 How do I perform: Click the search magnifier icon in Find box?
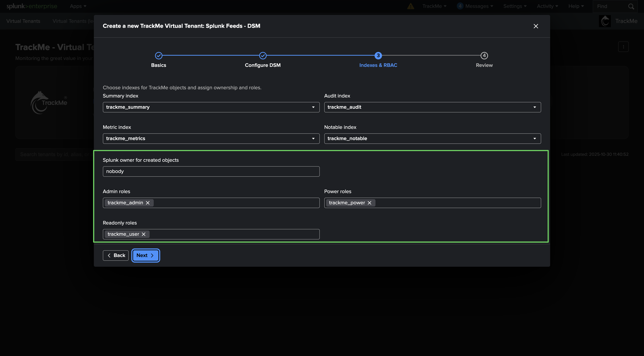pyautogui.click(x=631, y=7)
